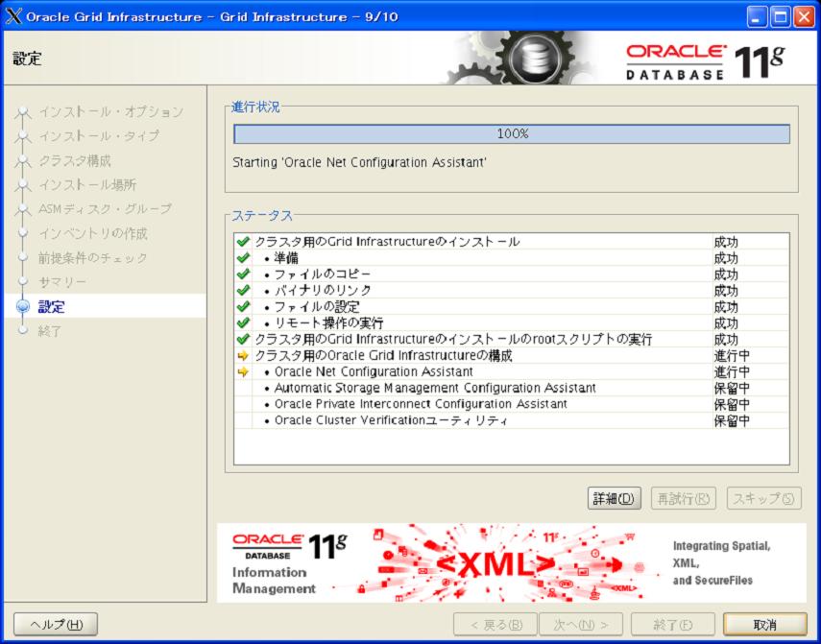Click green checkmark beside リモート操作の実行 row
Viewport: 821px width, 644px height.
243,322
